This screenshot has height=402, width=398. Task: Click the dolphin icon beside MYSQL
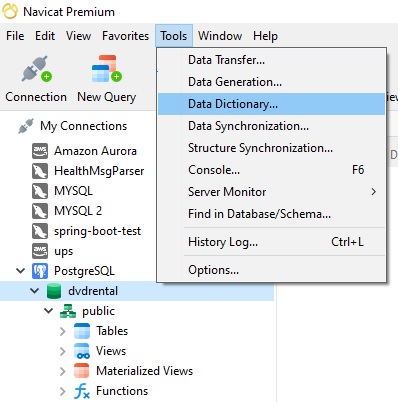[x=40, y=191]
